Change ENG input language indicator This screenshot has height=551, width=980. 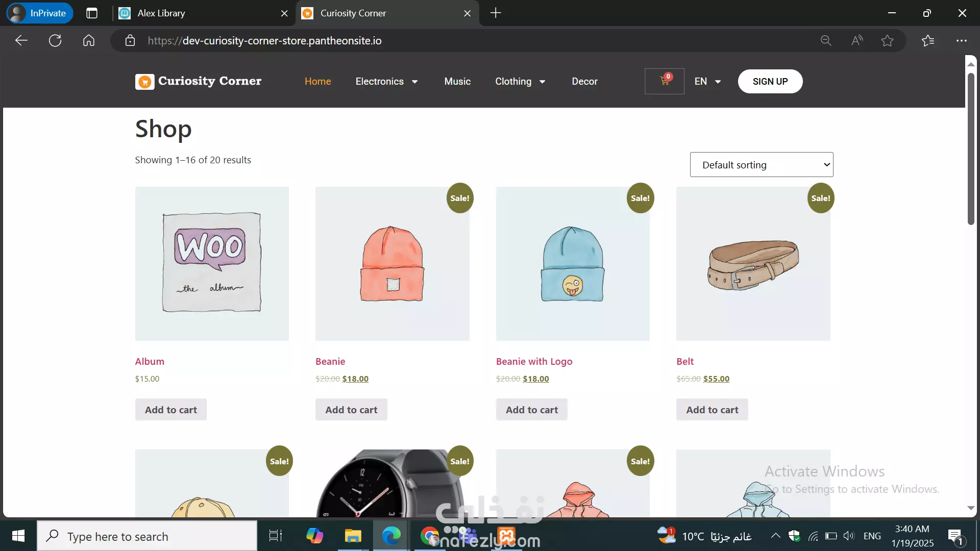click(872, 536)
